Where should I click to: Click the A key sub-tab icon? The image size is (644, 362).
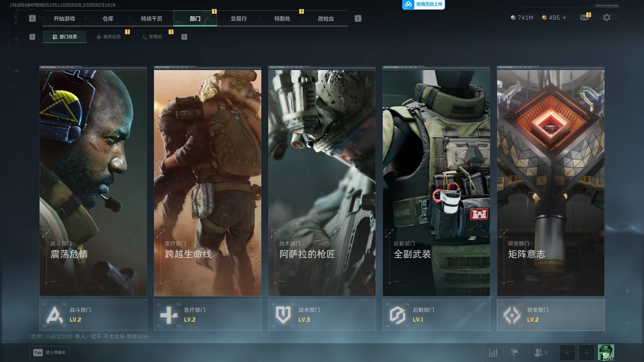[x=32, y=37]
